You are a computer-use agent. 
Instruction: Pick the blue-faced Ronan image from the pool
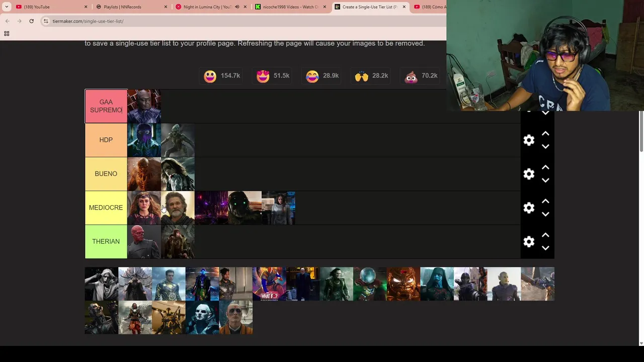coord(437,284)
